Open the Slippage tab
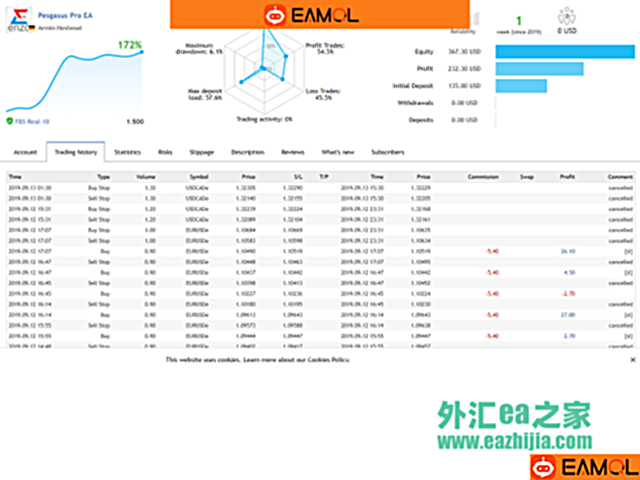The width and height of the screenshot is (640, 480). click(202, 152)
